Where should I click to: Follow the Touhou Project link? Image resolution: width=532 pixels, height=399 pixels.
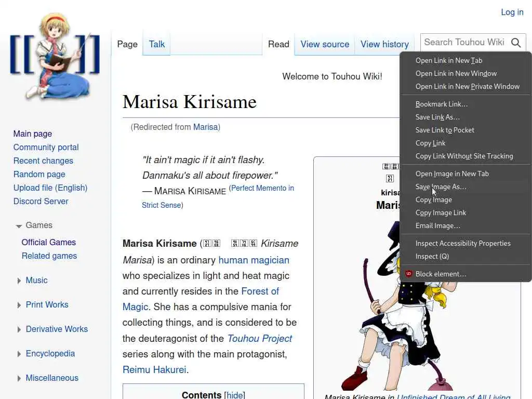tap(260, 338)
